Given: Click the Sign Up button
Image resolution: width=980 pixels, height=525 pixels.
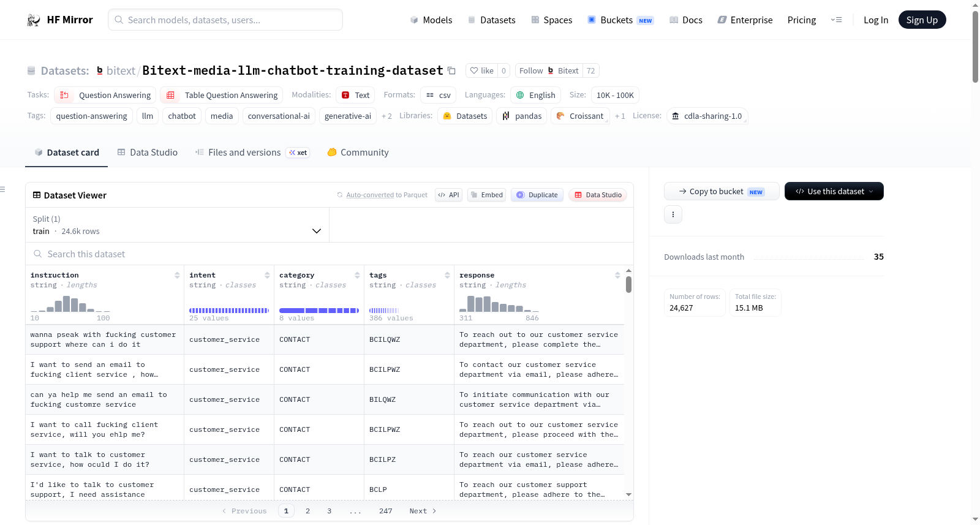Looking at the screenshot, I should 922,20.
